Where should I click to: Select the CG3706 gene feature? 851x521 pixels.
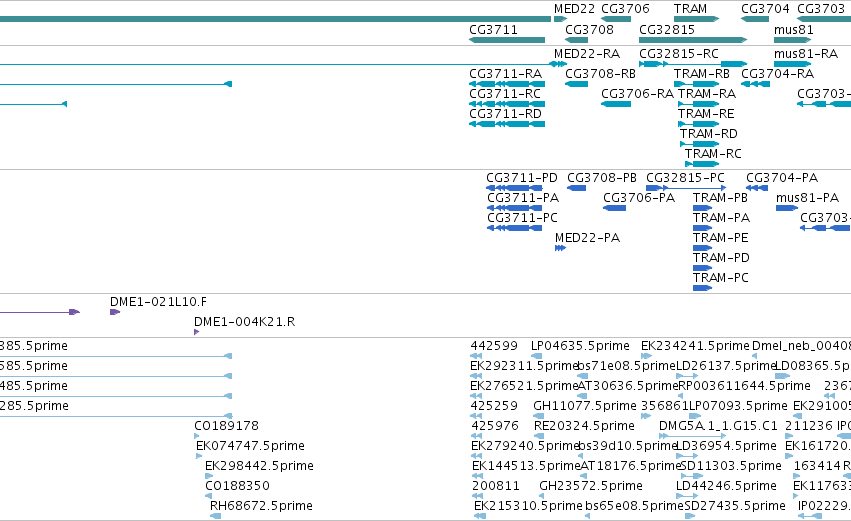[616, 19]
